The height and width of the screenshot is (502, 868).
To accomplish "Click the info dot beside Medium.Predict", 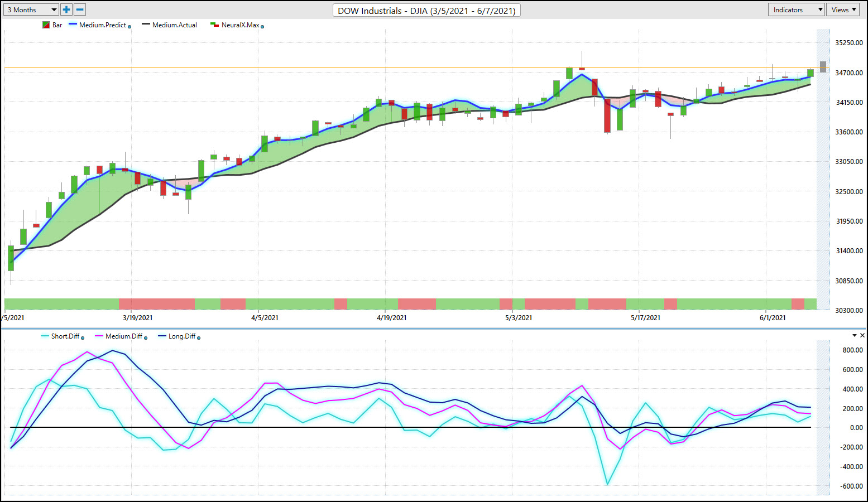I will pyautogui.click(x=130, y=26).
